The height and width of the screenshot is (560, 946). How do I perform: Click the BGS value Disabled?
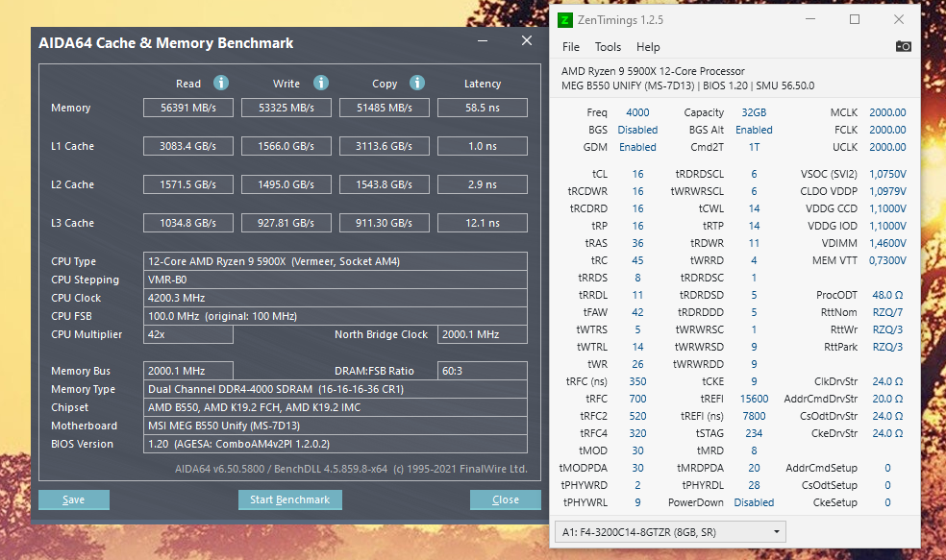point(637,131)
